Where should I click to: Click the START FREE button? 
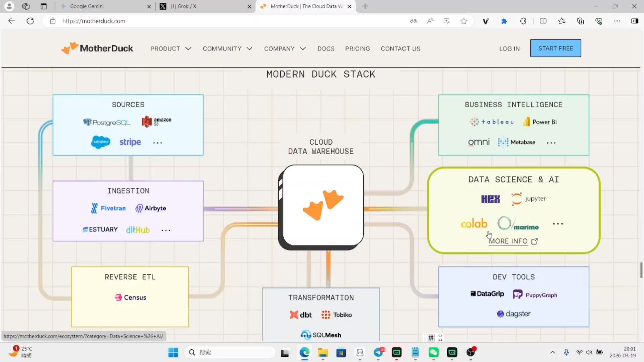click(555, 48)
